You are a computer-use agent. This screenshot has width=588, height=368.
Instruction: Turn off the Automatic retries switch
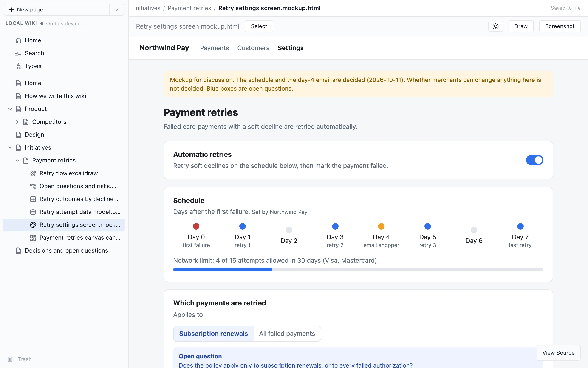click(x=534, y=160)
